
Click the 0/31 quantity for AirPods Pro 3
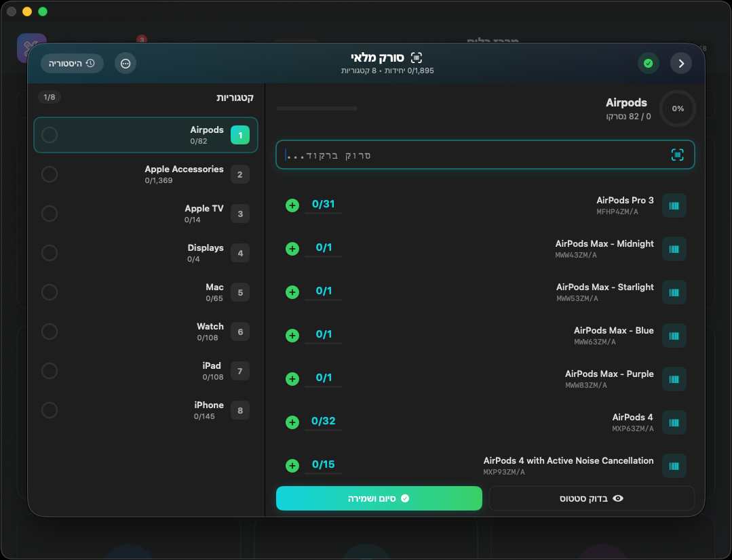[324, 204]
